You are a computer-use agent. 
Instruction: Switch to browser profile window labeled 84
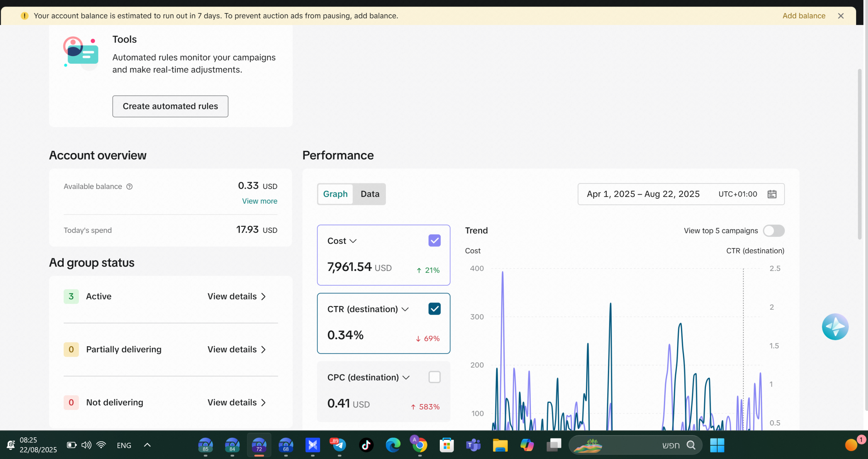232,445
